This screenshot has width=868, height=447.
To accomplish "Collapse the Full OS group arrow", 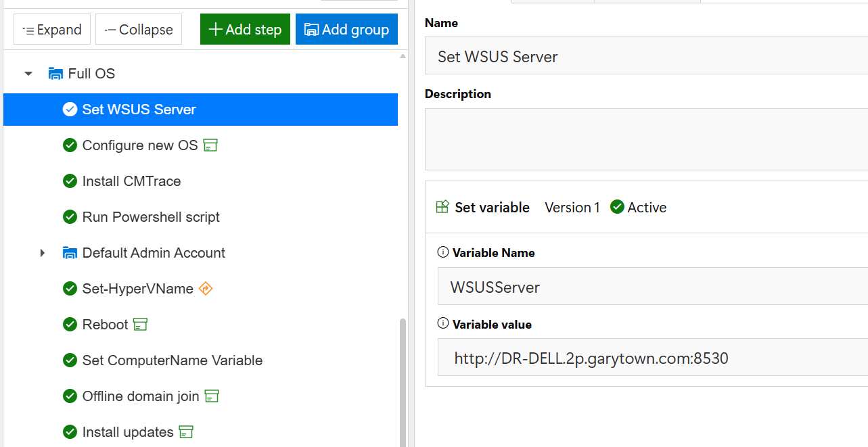I will tap(28, 74).
